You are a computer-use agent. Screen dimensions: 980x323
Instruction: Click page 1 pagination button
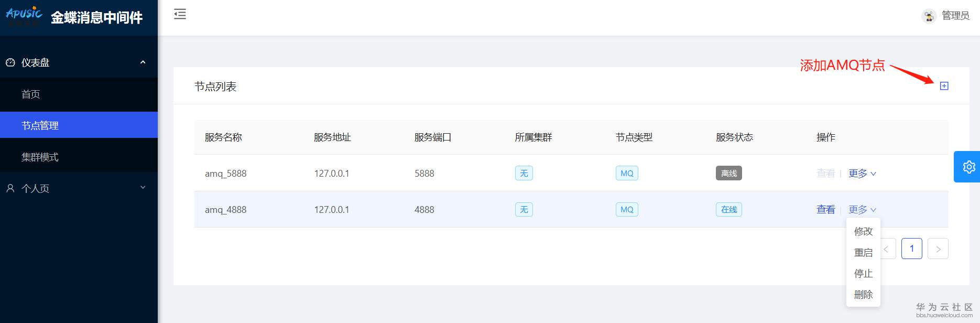(x=911, y=249)
